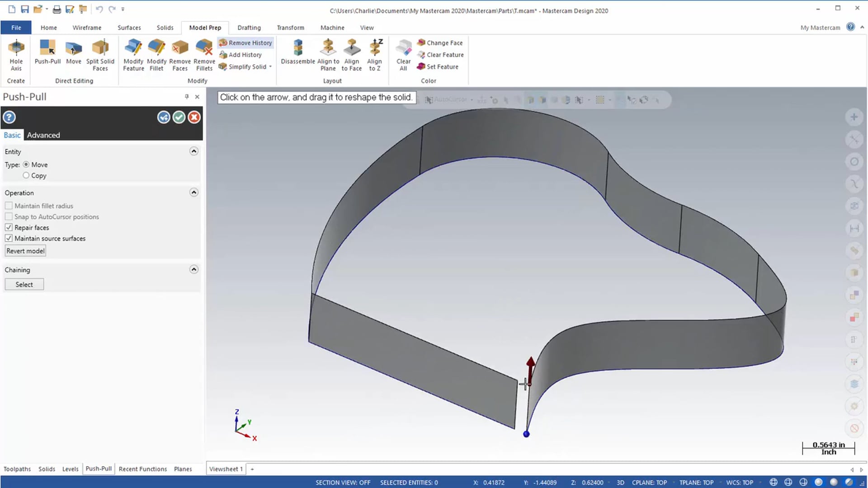Switch to Push-Pull results tab
Viewport: 868px width, 488px height.
pos(99,469)
